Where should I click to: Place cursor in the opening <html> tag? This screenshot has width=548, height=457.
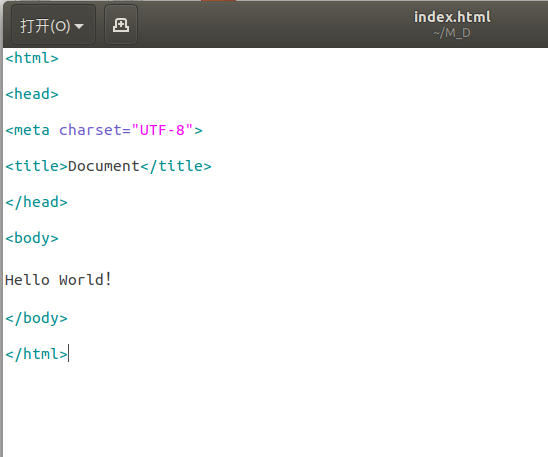point(32,58)
